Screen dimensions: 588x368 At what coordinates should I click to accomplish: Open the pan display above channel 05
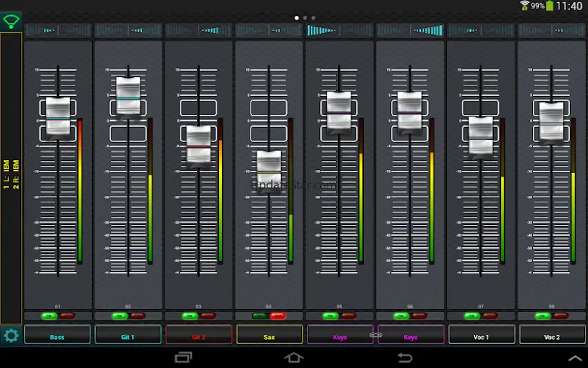(339, 30)
